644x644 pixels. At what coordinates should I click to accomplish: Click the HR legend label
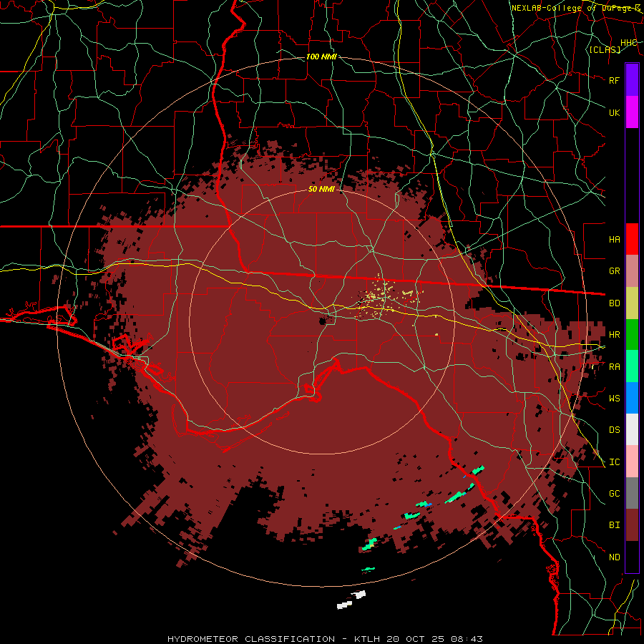(614, 335)
